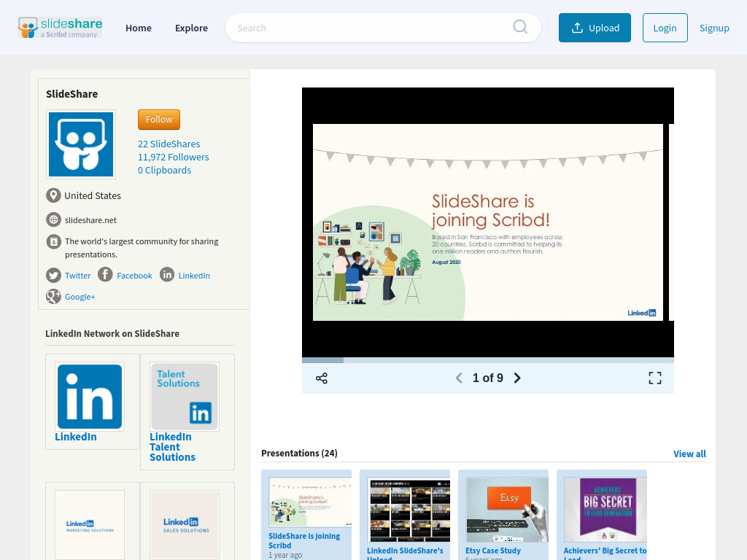
Task: Click the Upload button
Action: pyautogui.click(x=595, y=28)
